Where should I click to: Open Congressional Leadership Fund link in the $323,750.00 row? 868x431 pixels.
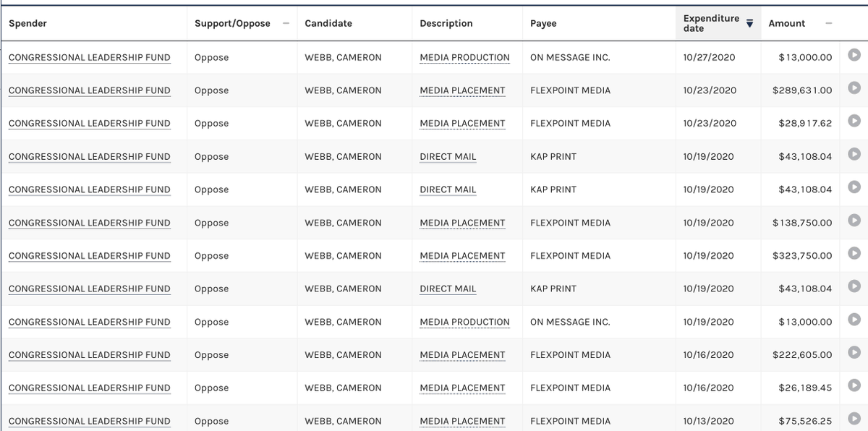pos(90,256)
